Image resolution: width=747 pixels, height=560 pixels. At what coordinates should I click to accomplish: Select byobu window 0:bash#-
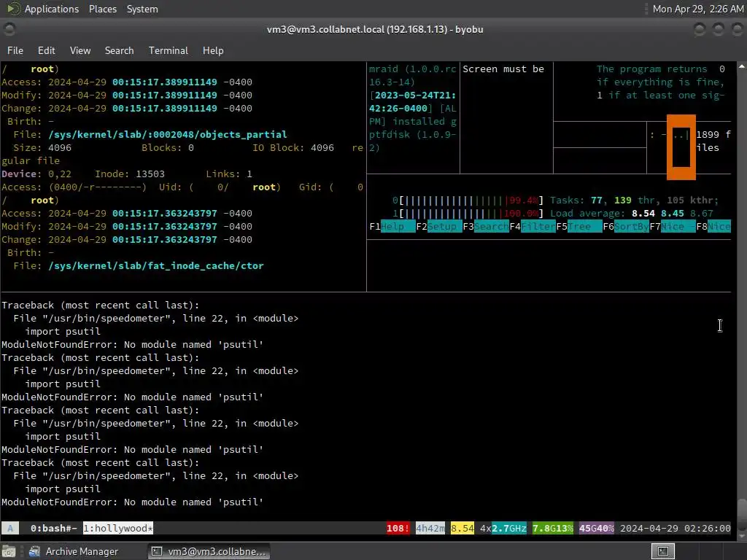click(x=53, y=528)
